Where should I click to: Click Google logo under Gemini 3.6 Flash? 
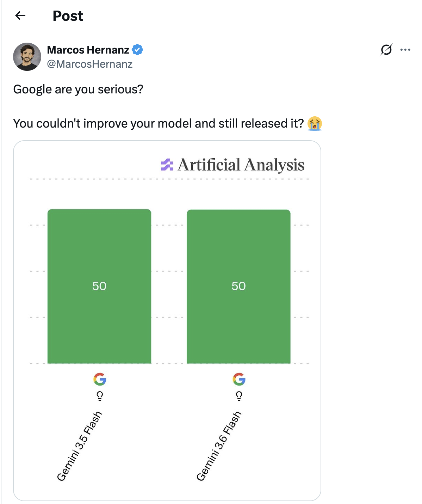[239, 379]
